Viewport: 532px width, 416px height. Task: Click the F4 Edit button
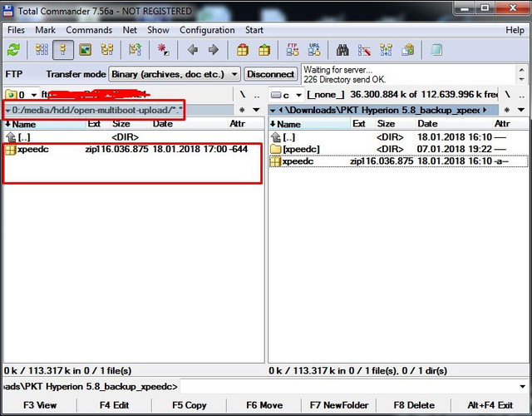click(114, 405)
